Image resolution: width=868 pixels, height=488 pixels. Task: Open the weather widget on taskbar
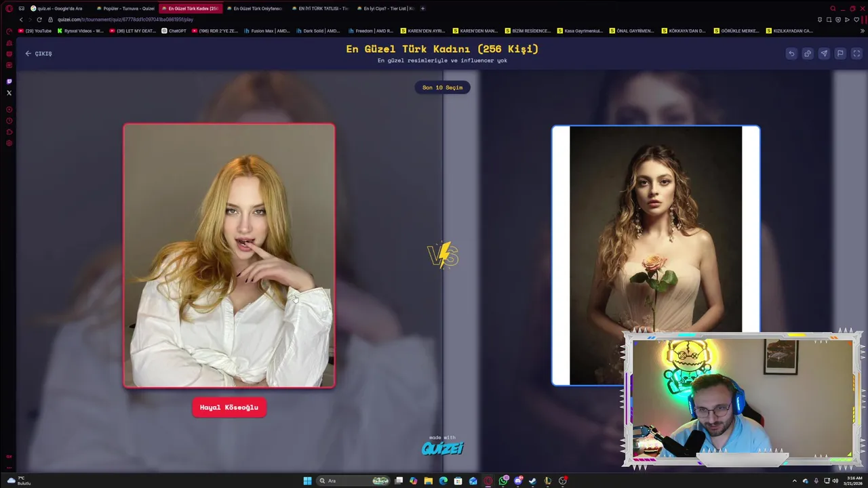[18, 481]
